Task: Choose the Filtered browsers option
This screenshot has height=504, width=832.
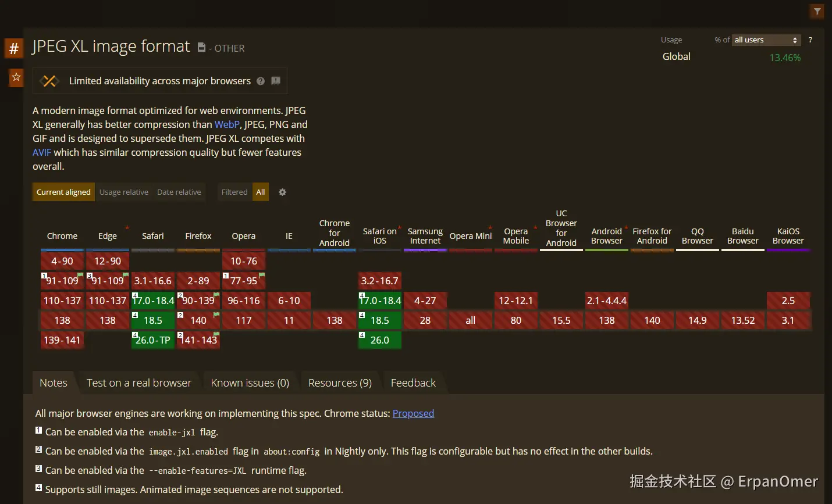Action: 234,192
